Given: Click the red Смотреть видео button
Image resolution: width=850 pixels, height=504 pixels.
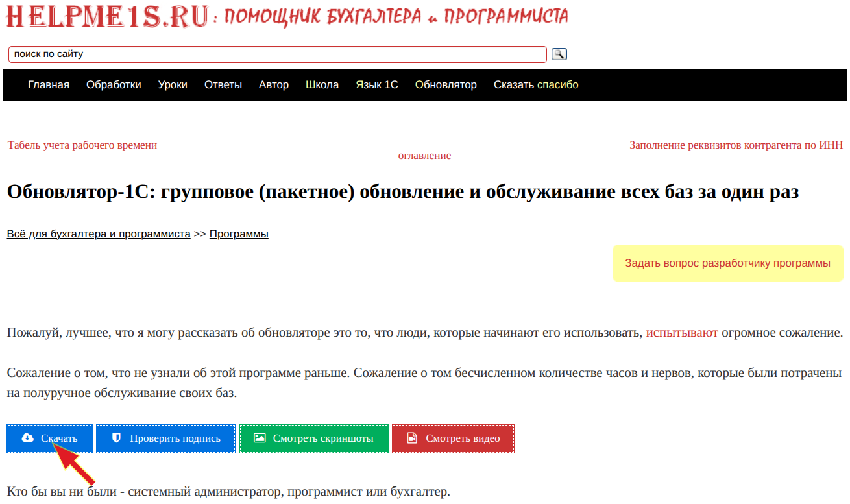Looking at the screenshot, I should coord(454,438).
